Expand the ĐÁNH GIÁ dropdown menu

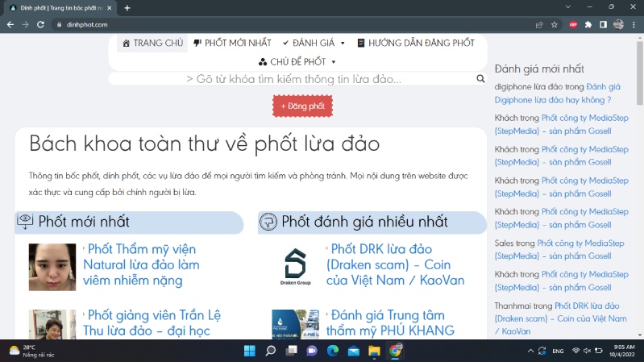click(314, 43)
